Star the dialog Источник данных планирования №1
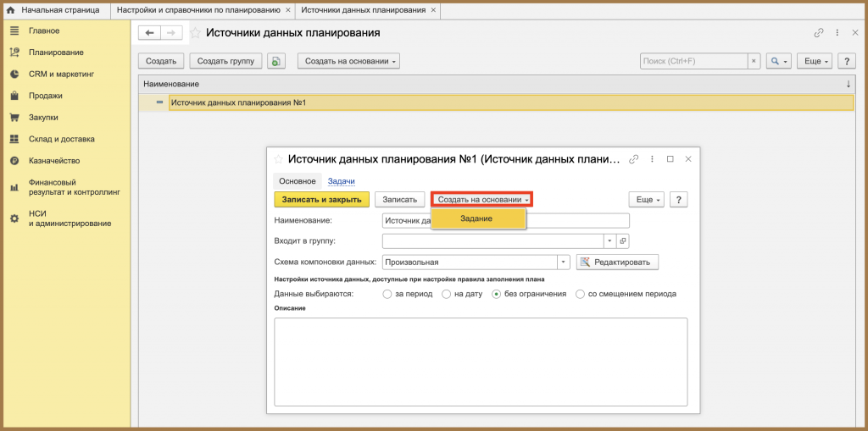The height and width of the screenshot is (431, 868). click(278, 159)
